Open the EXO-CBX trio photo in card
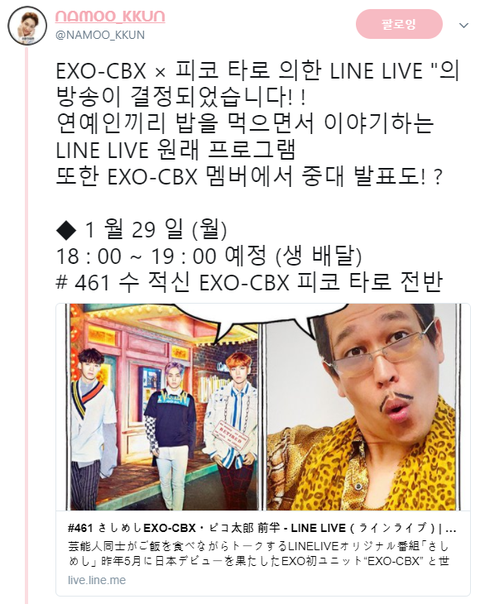The width and height of the screenshot is (480, 604). point(163,407)
